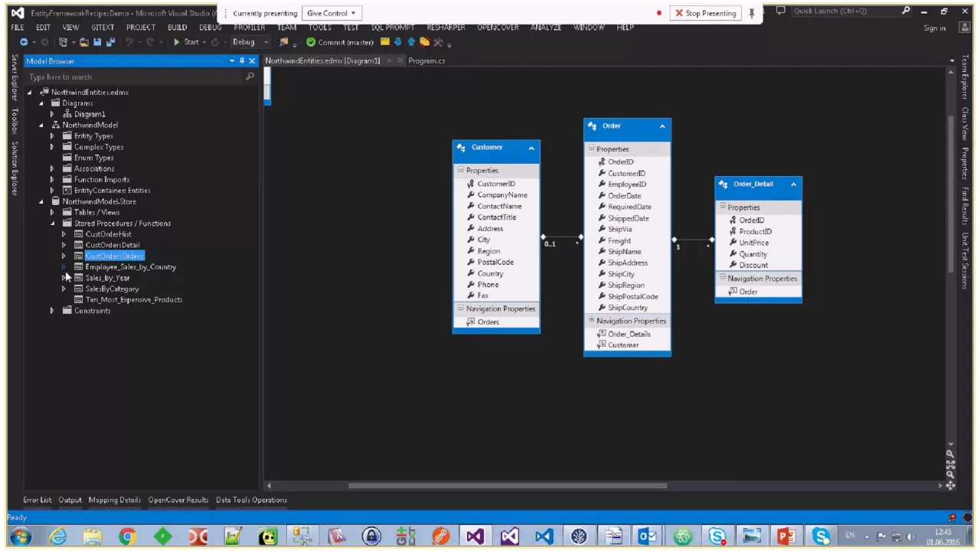Viewport: 980px width, 551px height.
Task: Click the Save All toolbar icon
Action: 109,42
